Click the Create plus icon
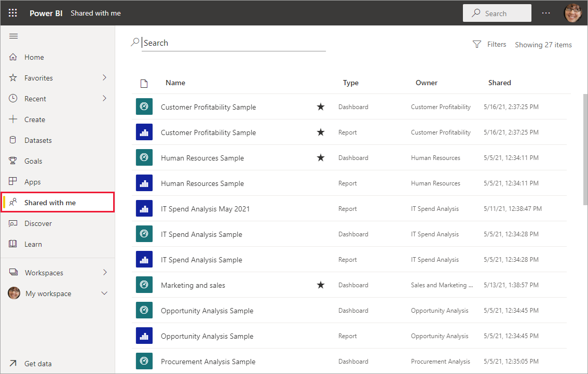Screen dimensions: 588x374 (x=13, y=119)
